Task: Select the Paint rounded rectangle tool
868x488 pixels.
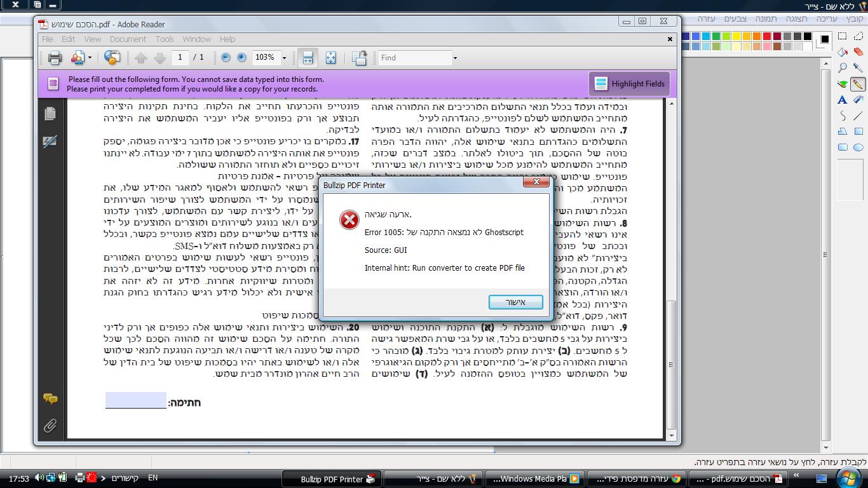Action: click(x=843, y=147)
